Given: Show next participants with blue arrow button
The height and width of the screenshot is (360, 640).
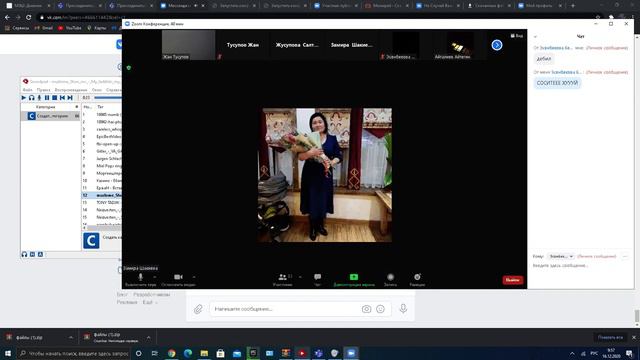Looking at the screenshot, I should (x=497, y=45).
